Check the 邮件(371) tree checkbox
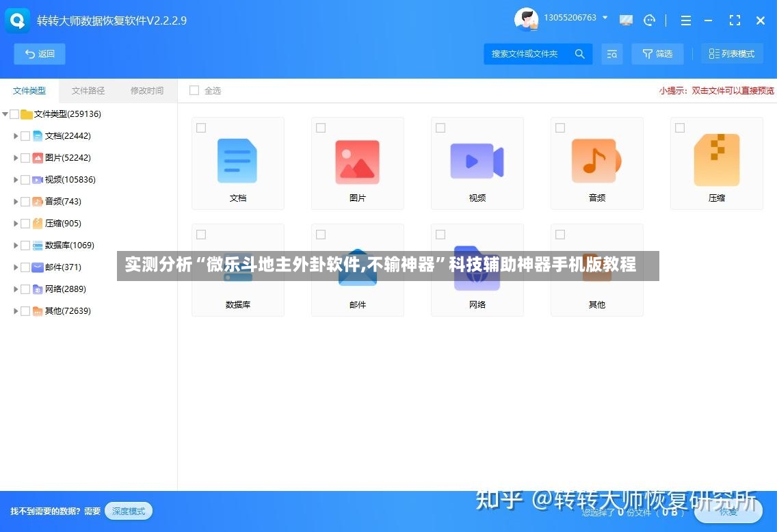Viewport: 777px width, 532px height. pos(25,267)
